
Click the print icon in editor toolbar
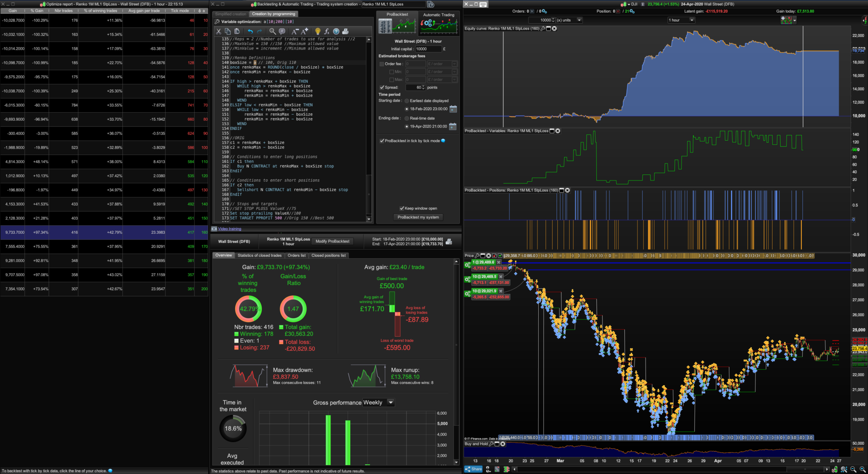pos(345,31)
